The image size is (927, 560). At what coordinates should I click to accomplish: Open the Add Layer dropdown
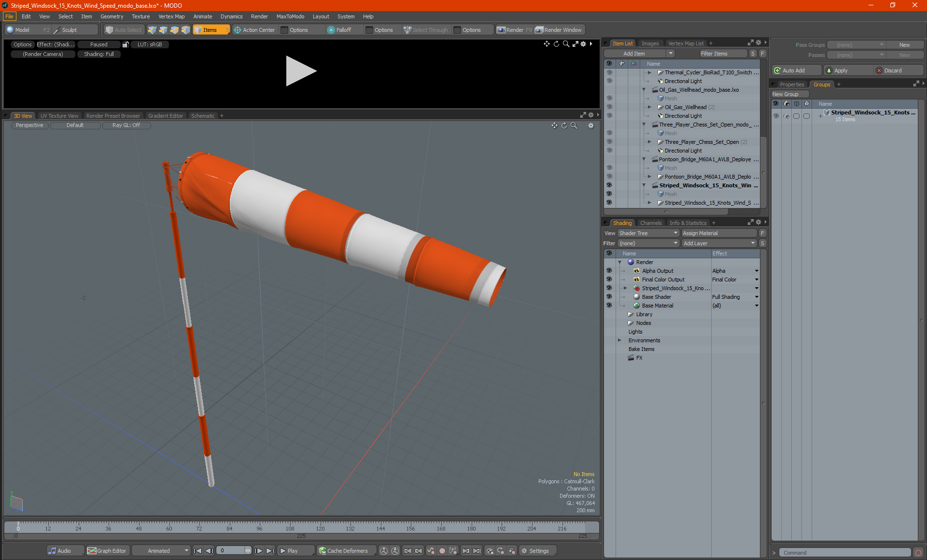tap(718, 243)
